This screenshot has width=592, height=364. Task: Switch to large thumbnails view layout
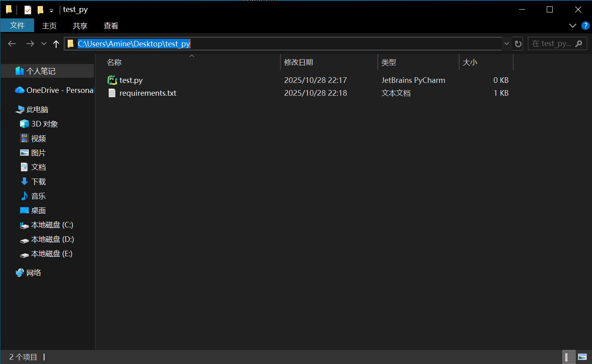pos(582,357)
